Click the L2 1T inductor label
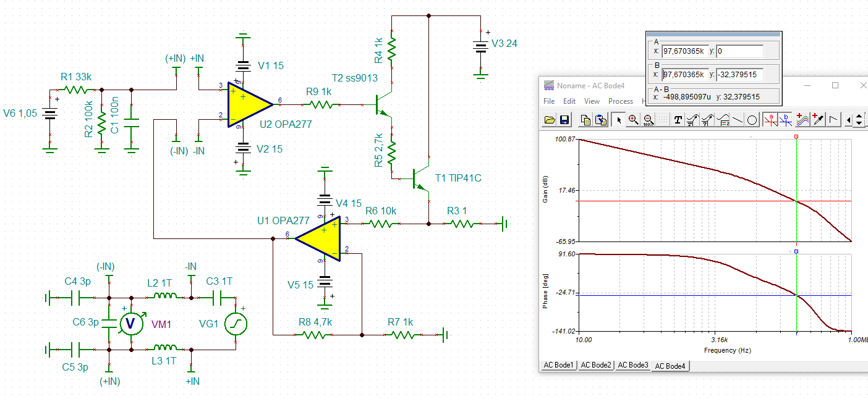This screenshot has width=868, height=399. (x=160, y=282)
